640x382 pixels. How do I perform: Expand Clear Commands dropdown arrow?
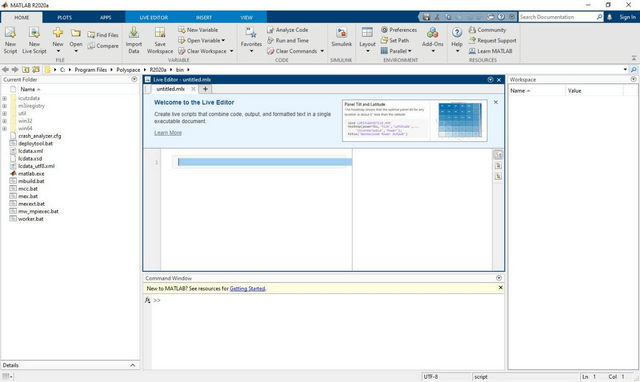322,51
